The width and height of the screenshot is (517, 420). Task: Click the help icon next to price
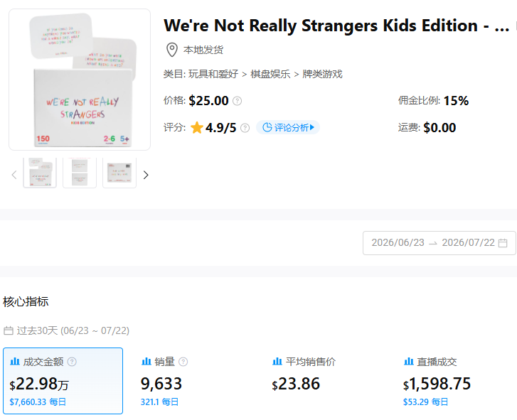(237, 101)
